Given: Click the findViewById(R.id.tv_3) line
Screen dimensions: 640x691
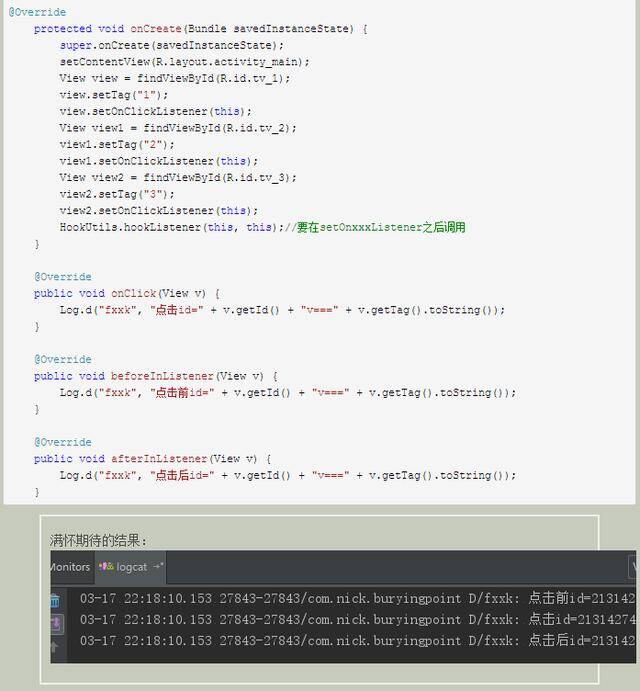Looking at the screenshot, I should (x=178, y=178).
